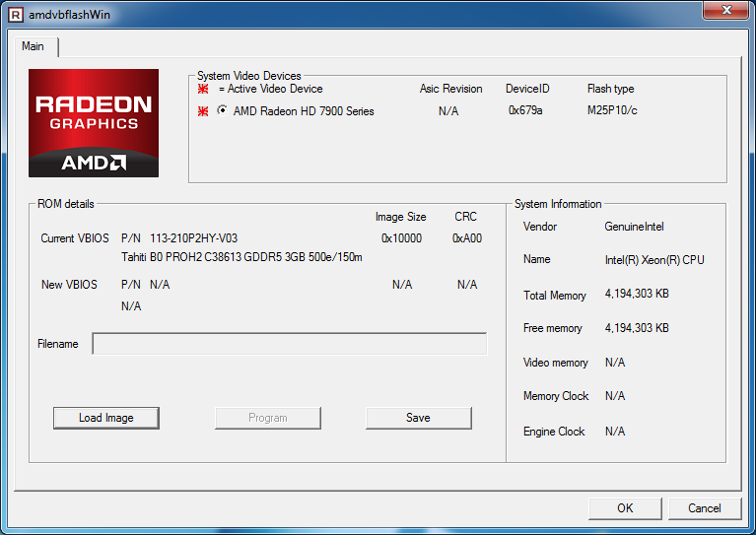Click the New VBIOS label
Image resolution: width=756 pixels, height=535 pixels.
(69, 285)
